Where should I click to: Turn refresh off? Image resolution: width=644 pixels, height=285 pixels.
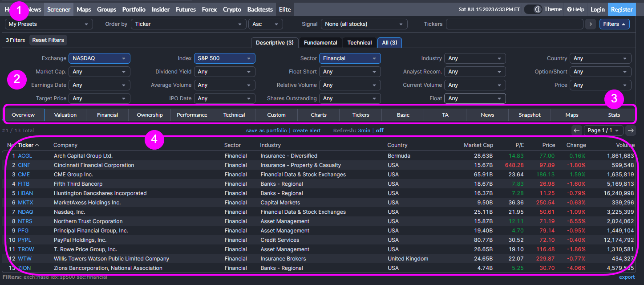pos(380,130)
